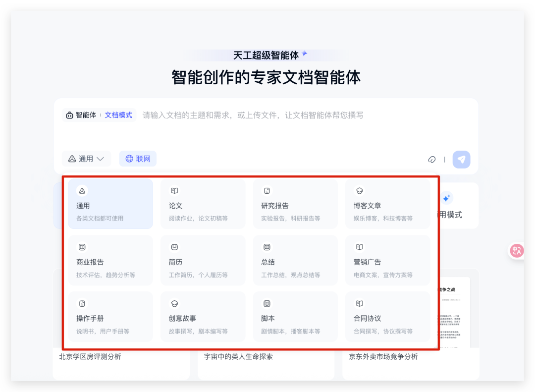
Task: Select the 脚本 document type
Action: (295, 317)
